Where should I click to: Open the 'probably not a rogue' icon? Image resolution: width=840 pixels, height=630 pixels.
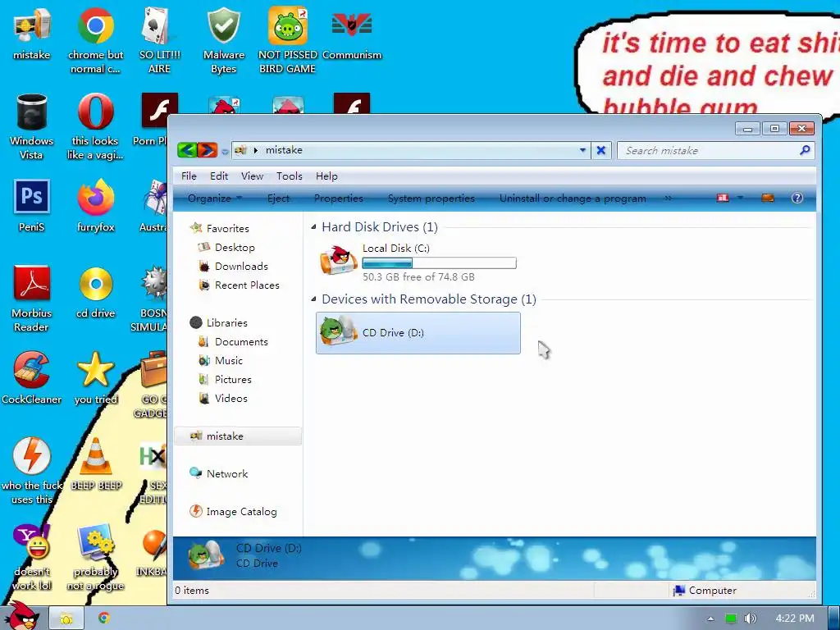click(95, 557)
